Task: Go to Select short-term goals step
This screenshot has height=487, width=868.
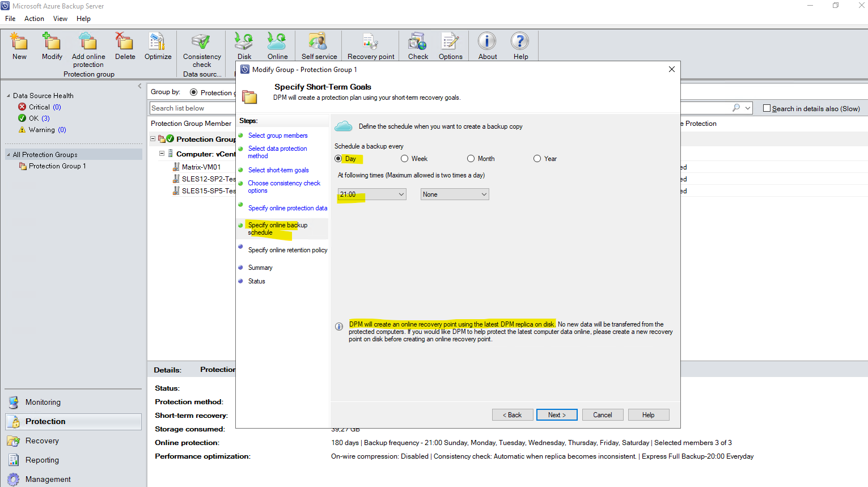Action: pyautogui.click(x=278, y=170)
